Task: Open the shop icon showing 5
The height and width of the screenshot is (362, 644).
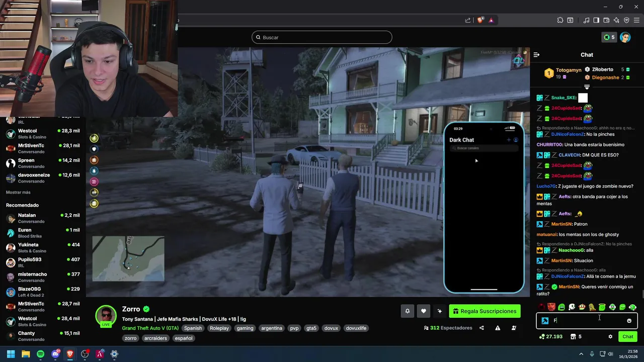Action: coord(576,336)
